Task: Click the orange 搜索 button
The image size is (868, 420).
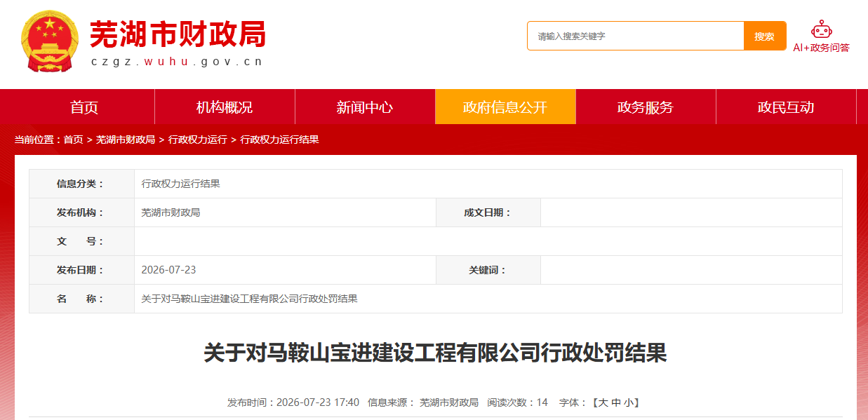Action: 765,36
